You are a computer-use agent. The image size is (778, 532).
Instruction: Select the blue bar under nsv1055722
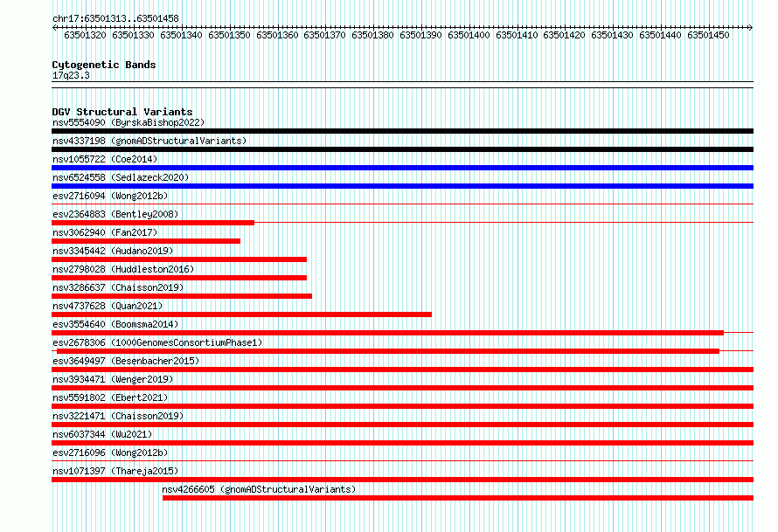402,168
